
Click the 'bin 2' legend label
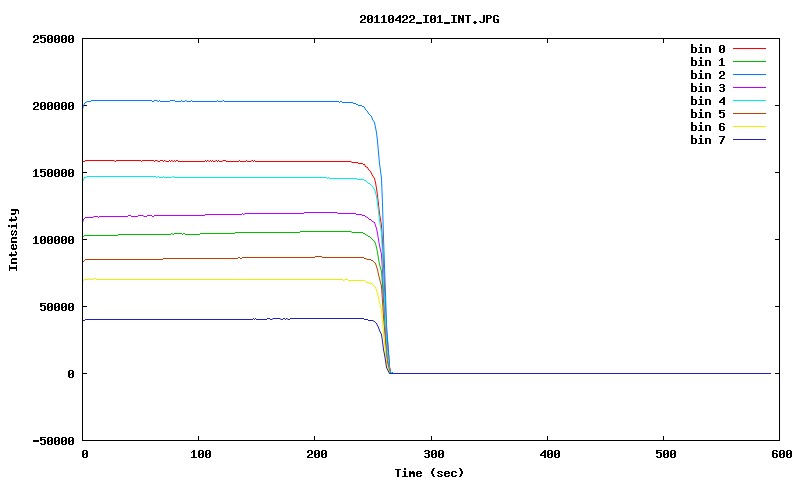coord(707,75)
